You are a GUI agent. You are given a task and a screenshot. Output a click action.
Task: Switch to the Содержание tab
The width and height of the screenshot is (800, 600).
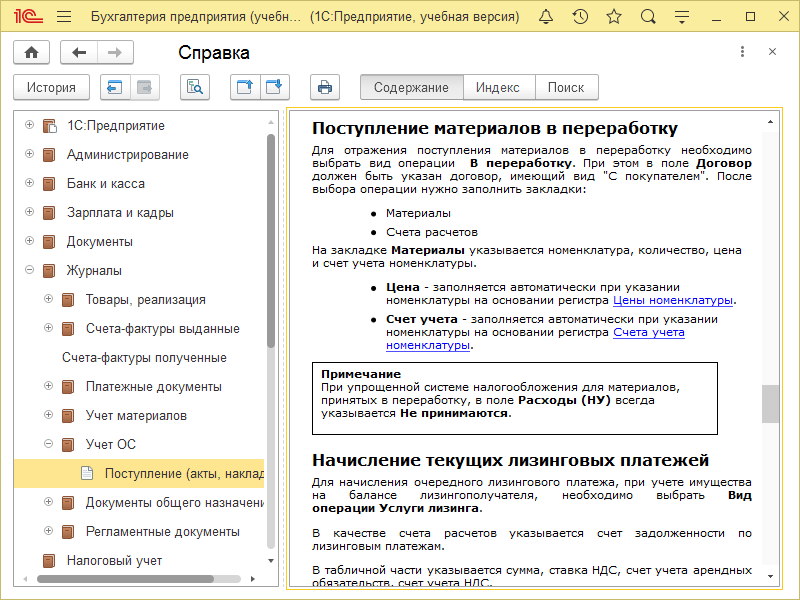point(411,87)
